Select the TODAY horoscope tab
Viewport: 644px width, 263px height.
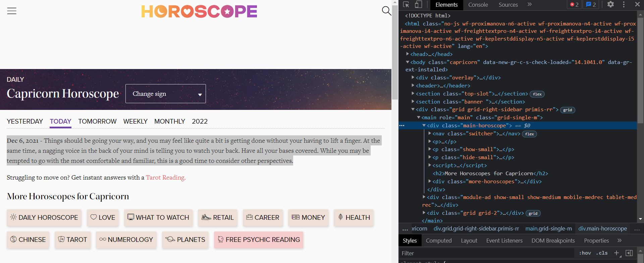(x=61, y=122)
